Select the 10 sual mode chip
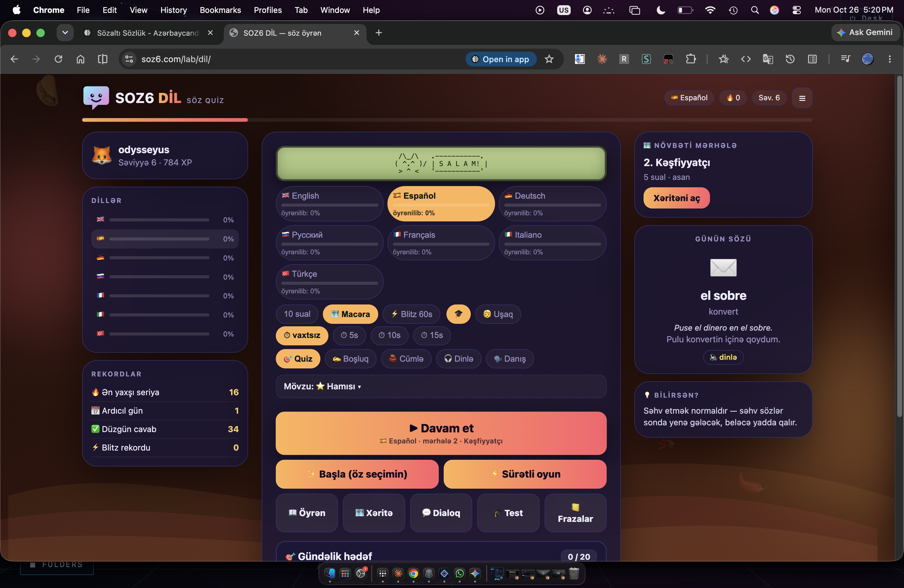 tap(297, 314)
